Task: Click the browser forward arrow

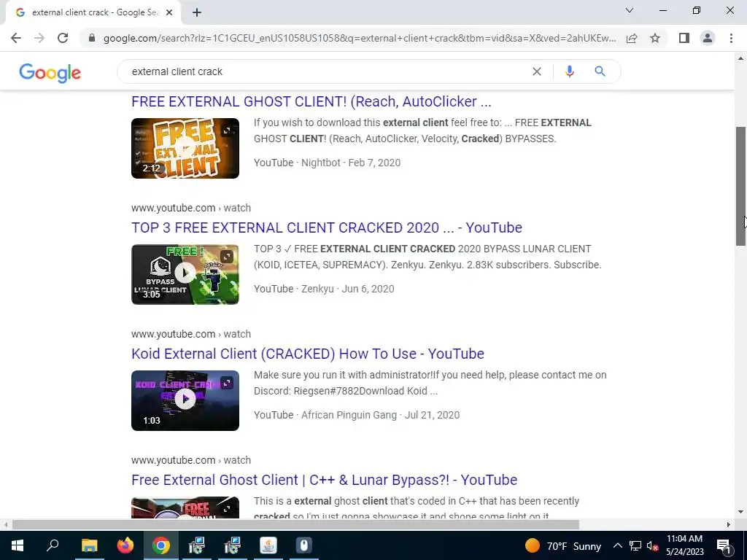Action: [x=39, y=38]
